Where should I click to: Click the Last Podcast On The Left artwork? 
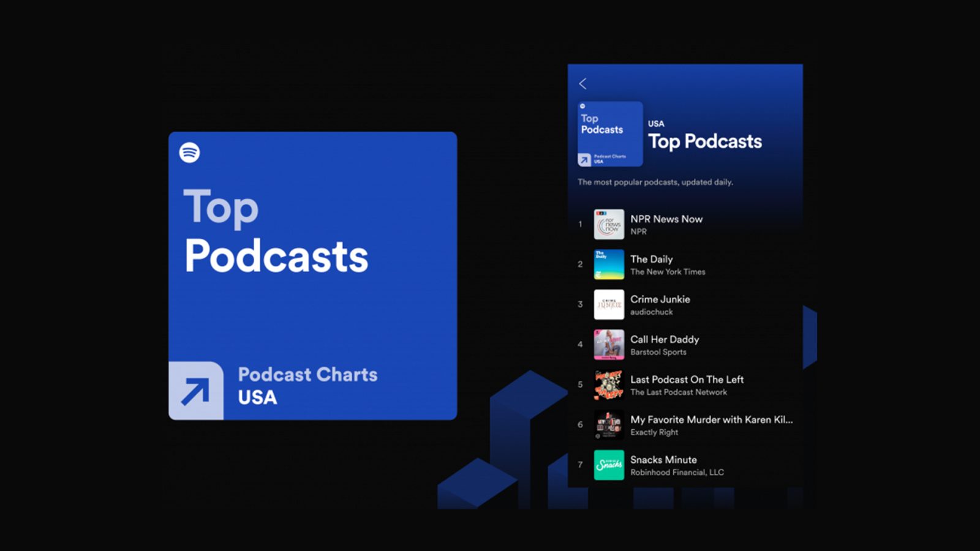[608, 384]
